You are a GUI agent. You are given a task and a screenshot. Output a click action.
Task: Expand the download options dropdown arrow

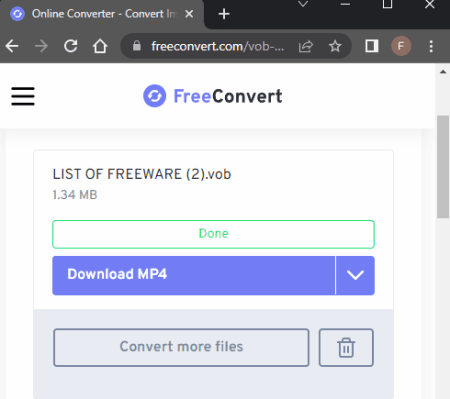355,275
